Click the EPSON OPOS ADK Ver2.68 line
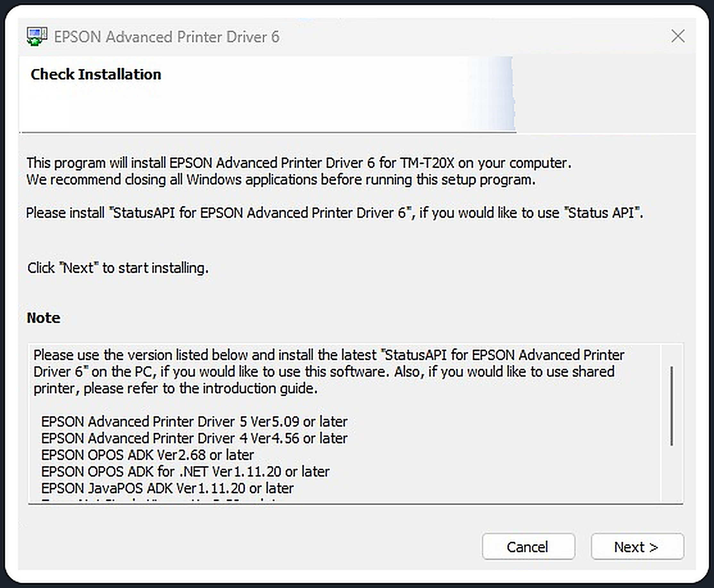The height and width of the screenshot is (588, 714). pos(147,455)
